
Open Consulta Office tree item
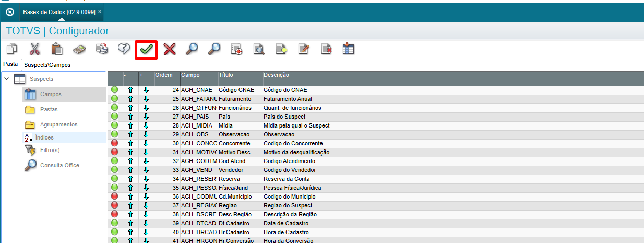tap(59, 165)
